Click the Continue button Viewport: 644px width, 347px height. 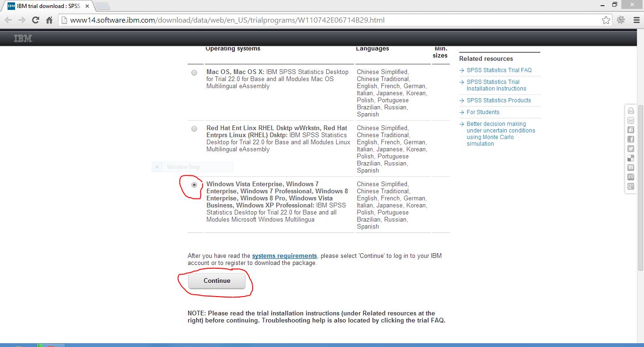[x=217, y=281]
